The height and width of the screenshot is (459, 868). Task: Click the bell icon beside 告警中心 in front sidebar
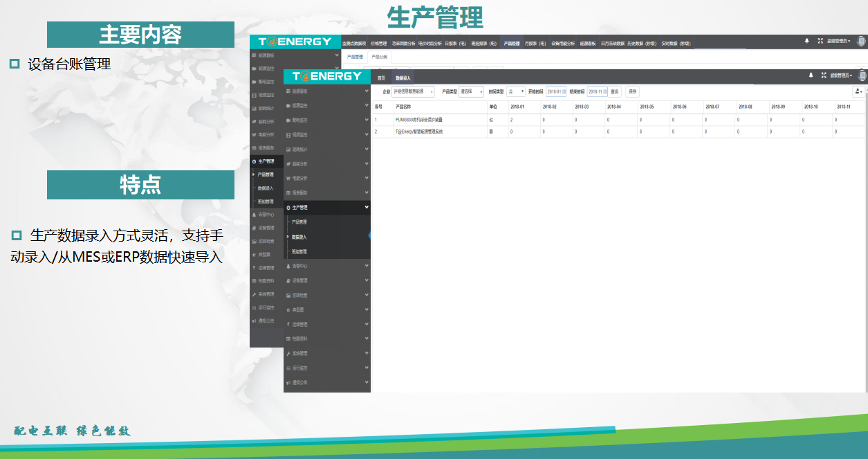pyautogui.click(x=288, y=266)
